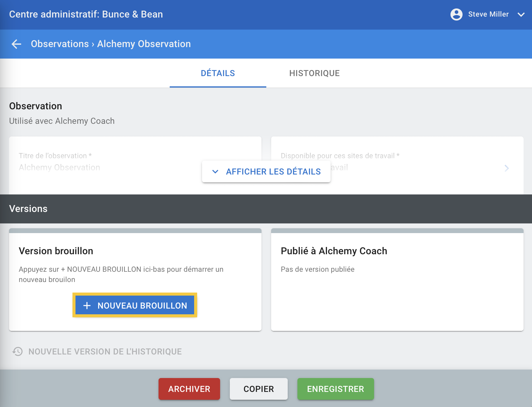Expand details via Afficher les détails chevron
Image resolution: width=532 pixels, height=407 pixels.
(x=215, y=171)
